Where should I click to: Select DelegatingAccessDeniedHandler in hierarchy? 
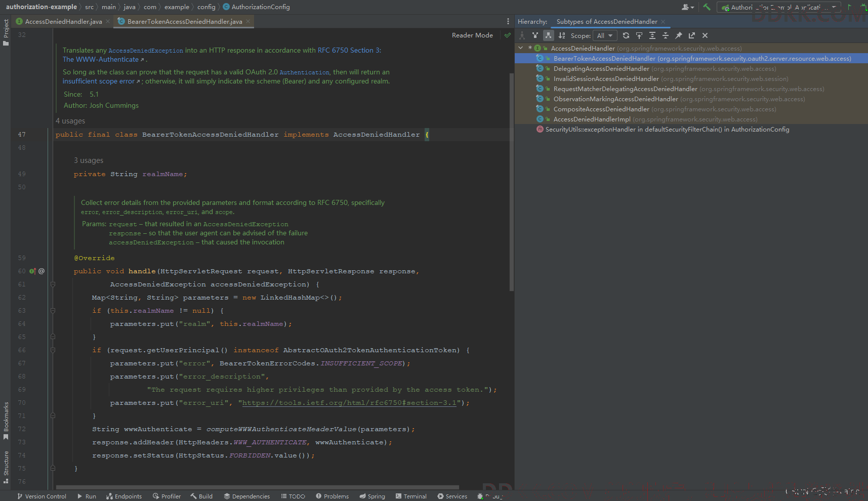click(x=691, y=69)
